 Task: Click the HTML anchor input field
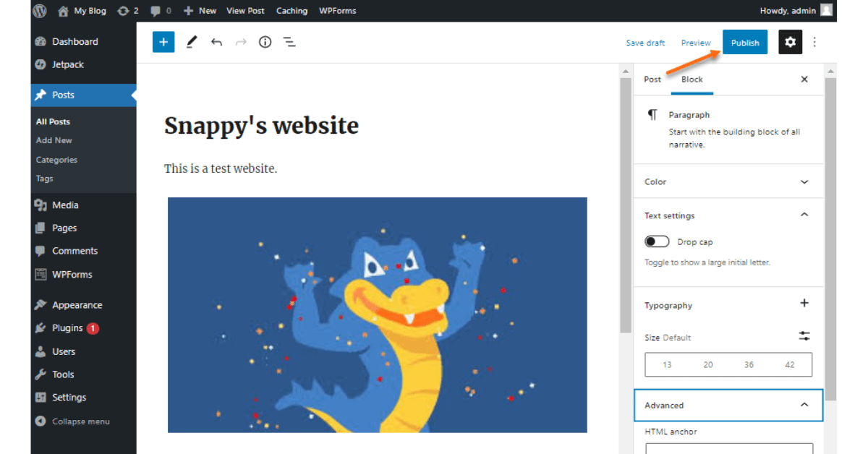[x=728, y=448]
